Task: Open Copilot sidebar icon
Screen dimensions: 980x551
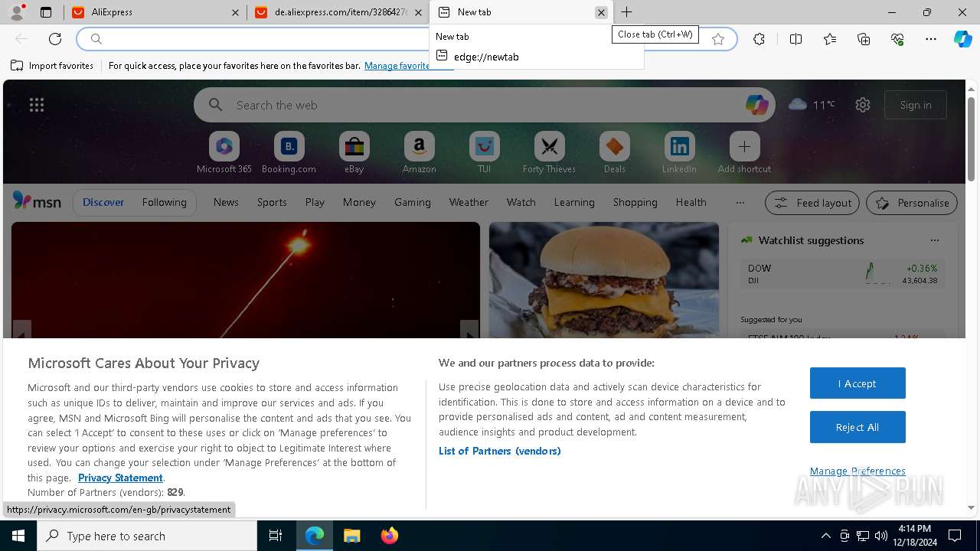Action: point(963,39)
